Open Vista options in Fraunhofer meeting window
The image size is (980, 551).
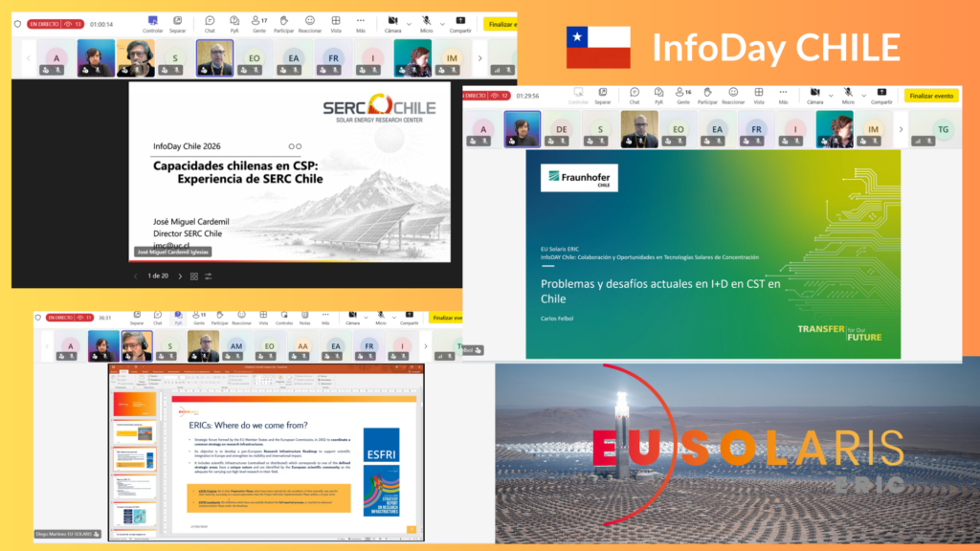pyautogui.click(x=759, y=96)
